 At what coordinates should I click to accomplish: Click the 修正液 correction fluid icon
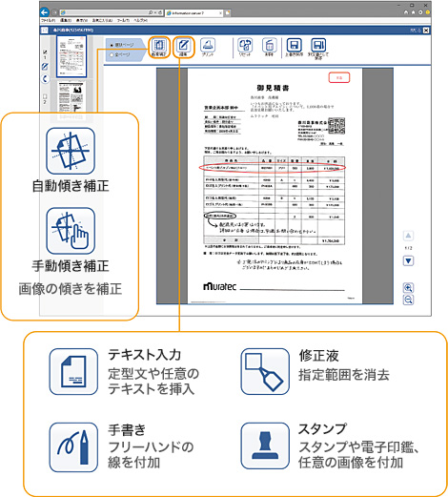(x=265, y=371)
